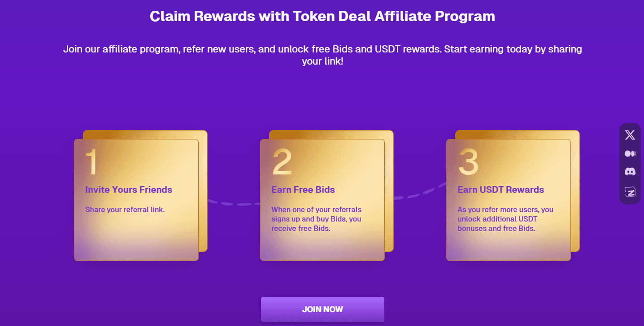Select the Invite Yours Friends heading

[x=129, y=190]
